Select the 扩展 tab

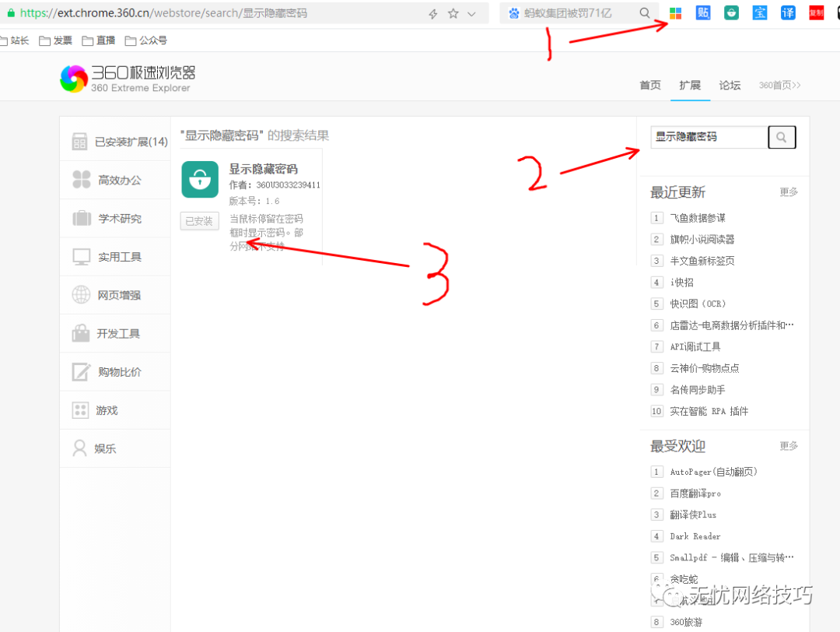690,86
